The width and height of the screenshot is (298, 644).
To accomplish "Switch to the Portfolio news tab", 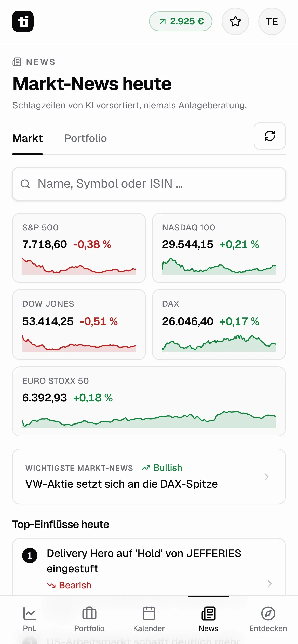I will (86, 138).
